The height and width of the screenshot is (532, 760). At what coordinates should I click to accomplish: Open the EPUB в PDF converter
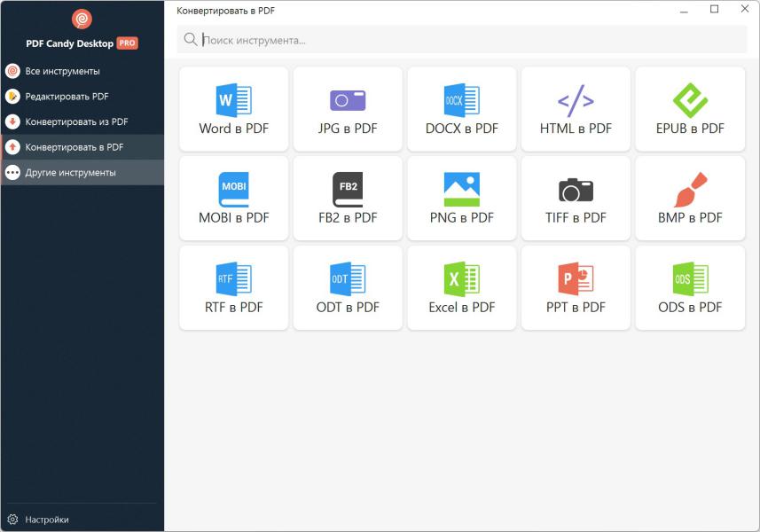(x=690, y=109)
